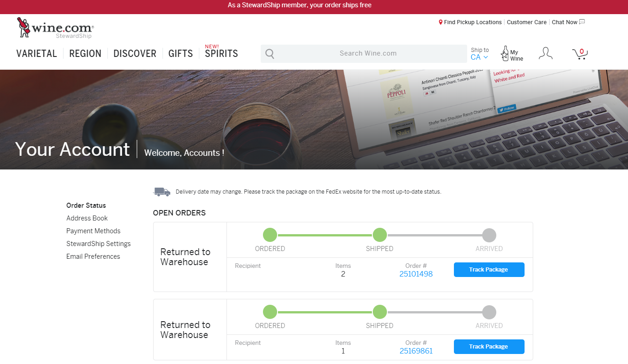Click into the Search Wine.com field
The width and height of the screenshot is (628, 364).
364,54
